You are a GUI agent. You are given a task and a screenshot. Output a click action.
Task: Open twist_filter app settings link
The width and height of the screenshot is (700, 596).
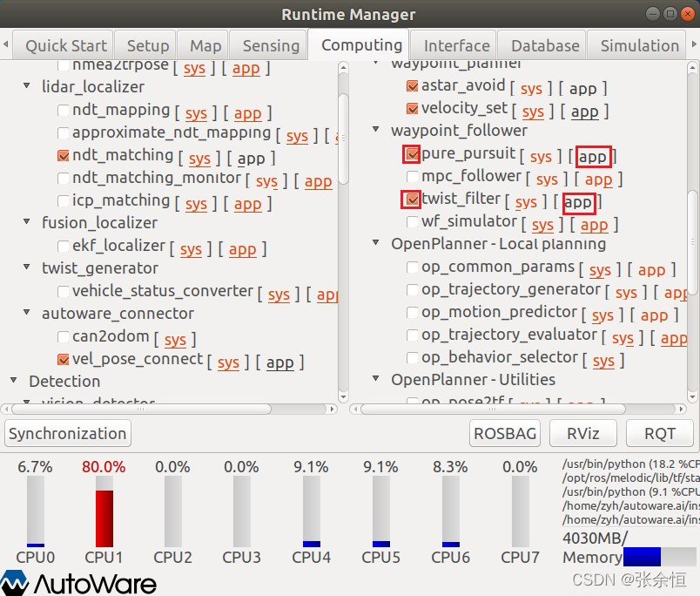coord(578,203)
